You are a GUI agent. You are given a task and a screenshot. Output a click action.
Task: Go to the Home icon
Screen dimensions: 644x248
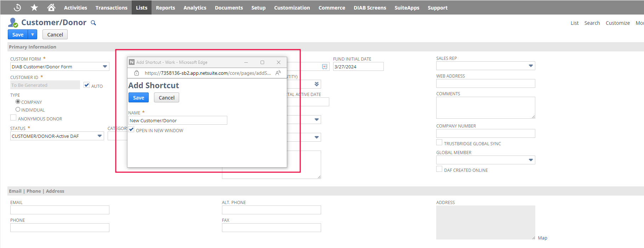click(x=51, y=7)
